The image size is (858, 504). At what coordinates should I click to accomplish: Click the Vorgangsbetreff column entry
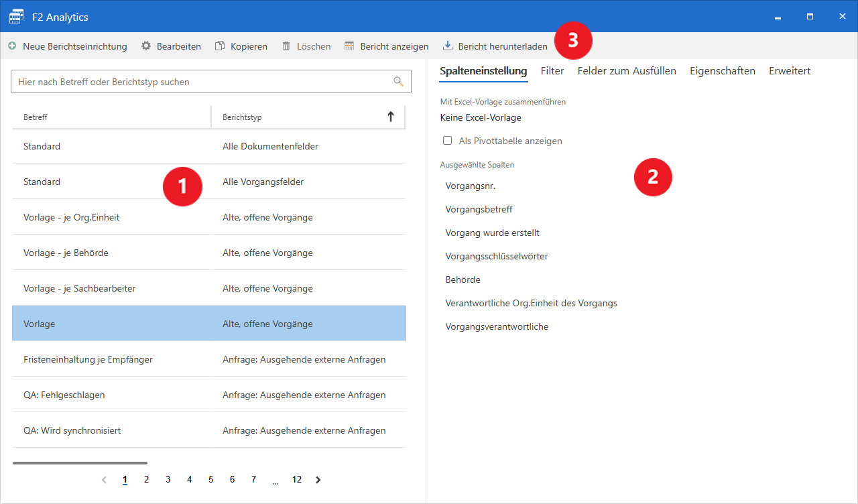coord(479,209)
